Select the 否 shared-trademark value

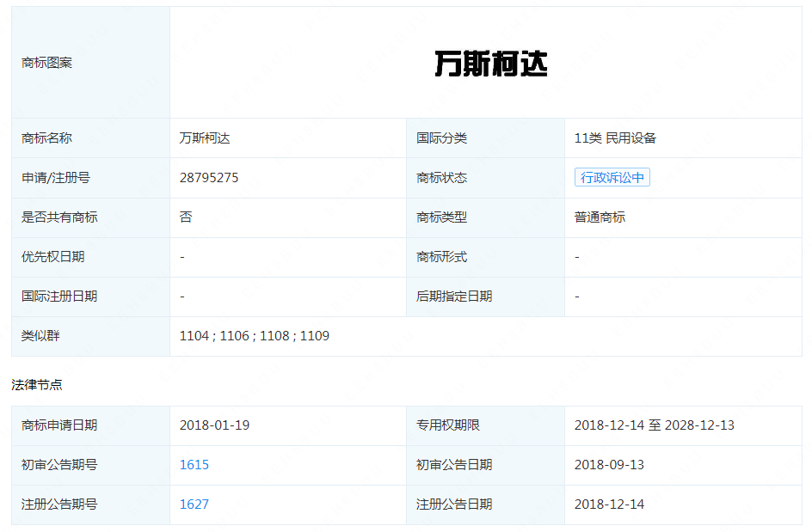point(186,217)
